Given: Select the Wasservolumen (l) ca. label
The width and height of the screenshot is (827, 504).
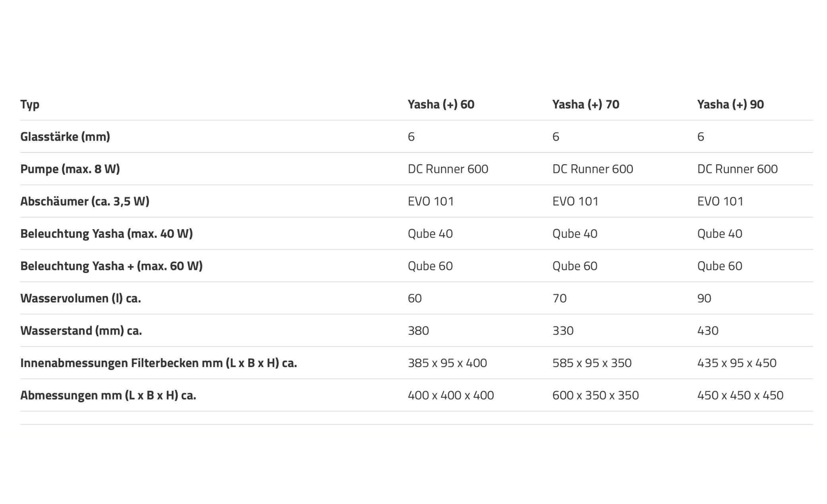Looking at the screenshot, I should [x=81, y=298].
